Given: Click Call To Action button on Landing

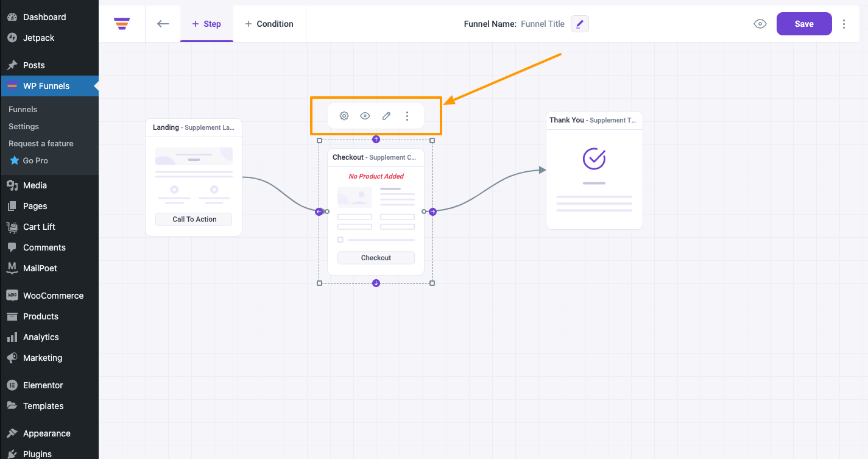Looking at the screenshot, I should 194,219.
